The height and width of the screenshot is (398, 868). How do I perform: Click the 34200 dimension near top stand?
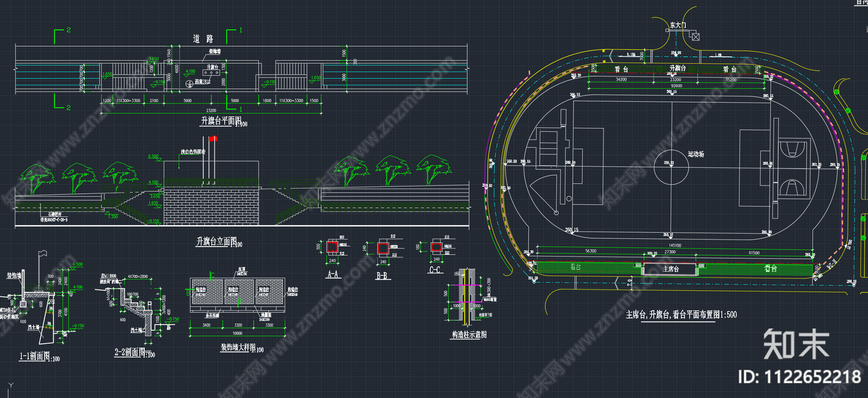point(621,80)
